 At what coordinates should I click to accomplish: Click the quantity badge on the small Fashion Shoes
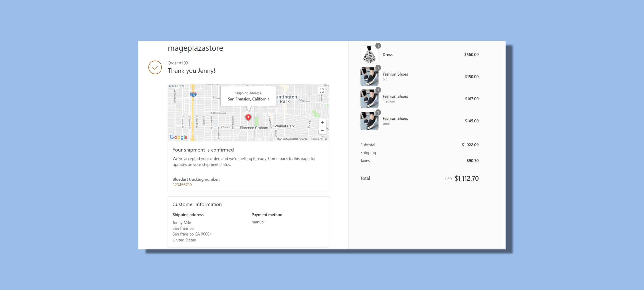[378, 112]
